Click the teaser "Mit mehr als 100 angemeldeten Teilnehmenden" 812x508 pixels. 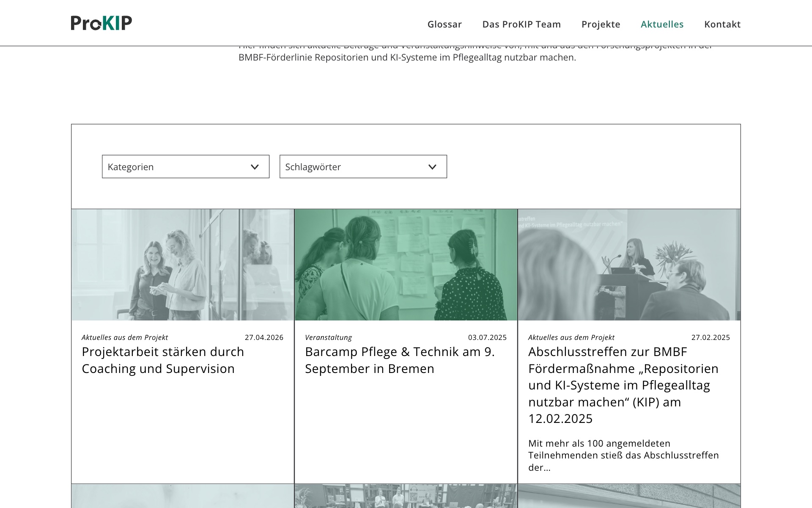pos(623,456)
